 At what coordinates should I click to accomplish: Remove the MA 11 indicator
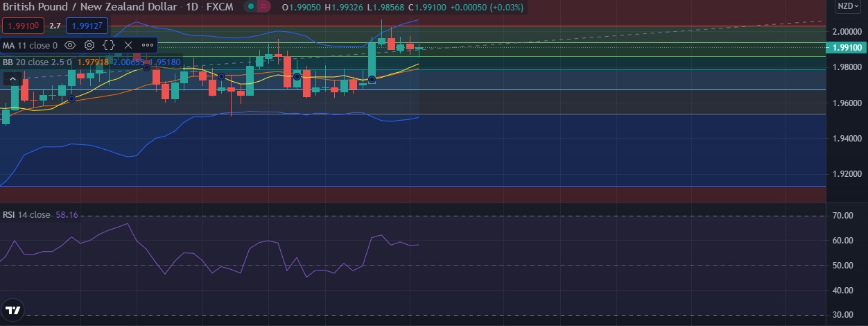pos(128,45)
